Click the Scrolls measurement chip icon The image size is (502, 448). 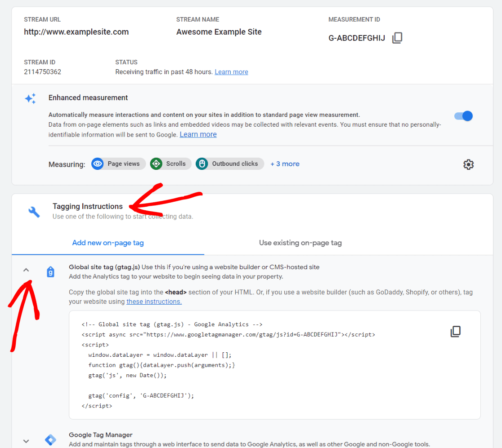tap(156, 164)
